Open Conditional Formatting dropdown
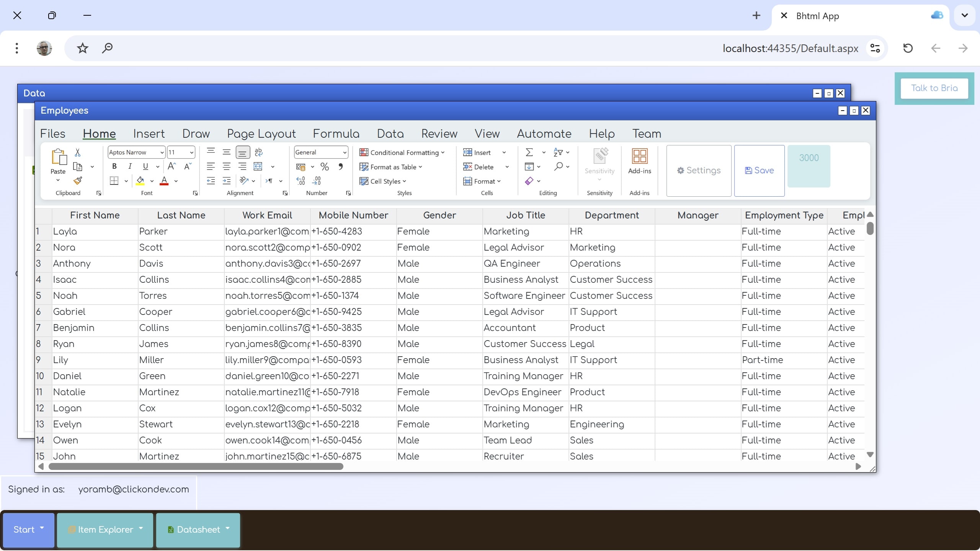Screen dimensions: 980x551 tap(402, 152)
